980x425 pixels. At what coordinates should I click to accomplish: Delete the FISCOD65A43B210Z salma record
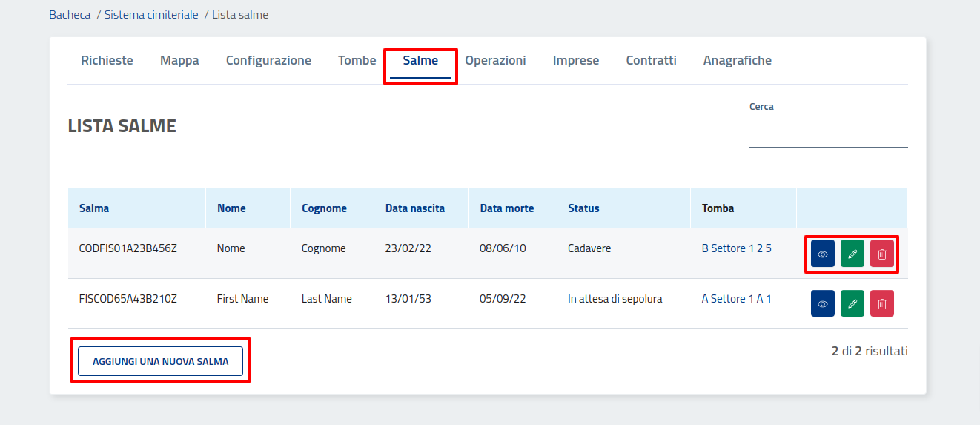[x=881, y=303]
